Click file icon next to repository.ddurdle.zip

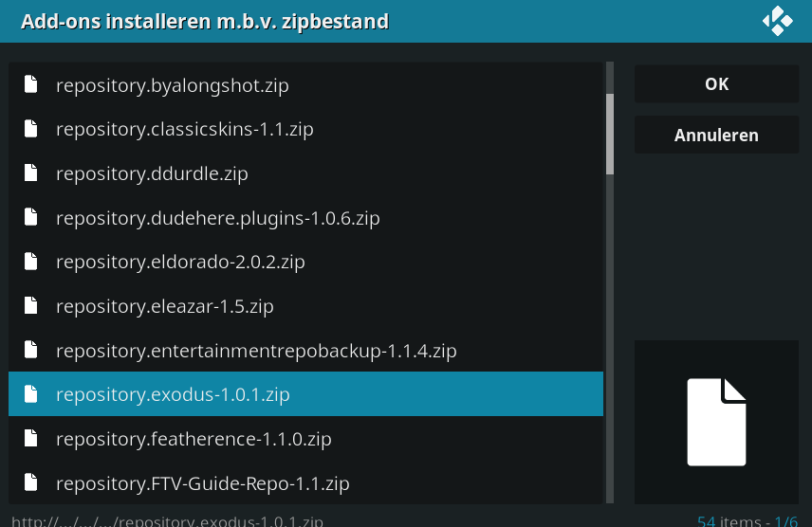coord(31,173)
